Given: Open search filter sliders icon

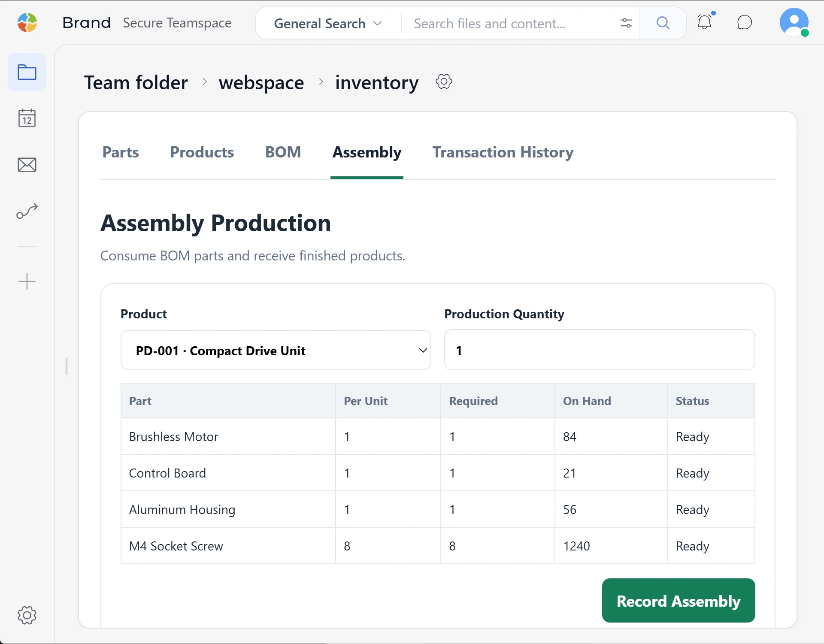Looking at the screenshot, I should (x=626, y=23).
